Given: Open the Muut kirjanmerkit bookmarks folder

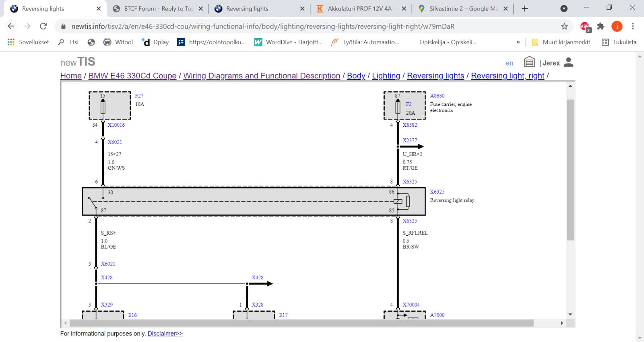Looking at the screenshot, I should click(x=561, y=42).
